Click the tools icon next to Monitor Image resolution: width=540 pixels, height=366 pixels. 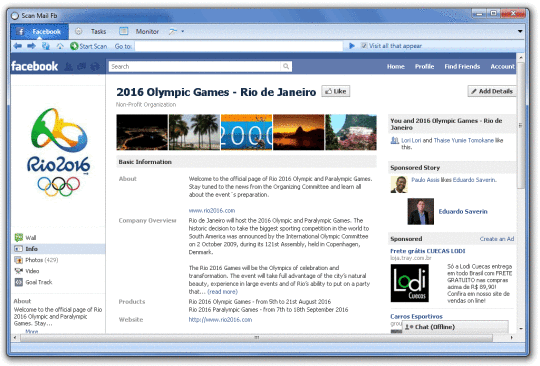[173, 32]
